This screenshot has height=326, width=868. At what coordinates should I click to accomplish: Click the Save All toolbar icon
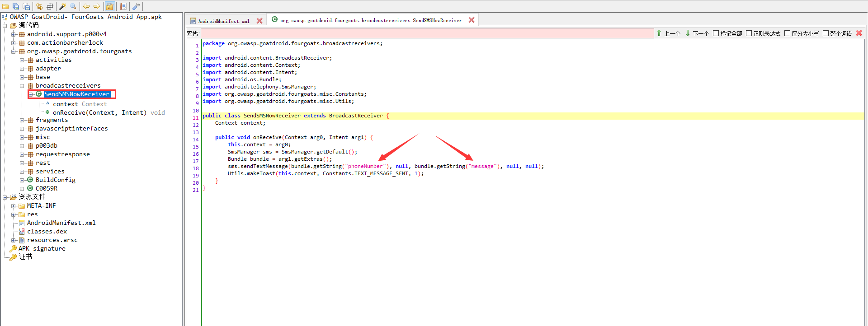(x=16, y=6)
